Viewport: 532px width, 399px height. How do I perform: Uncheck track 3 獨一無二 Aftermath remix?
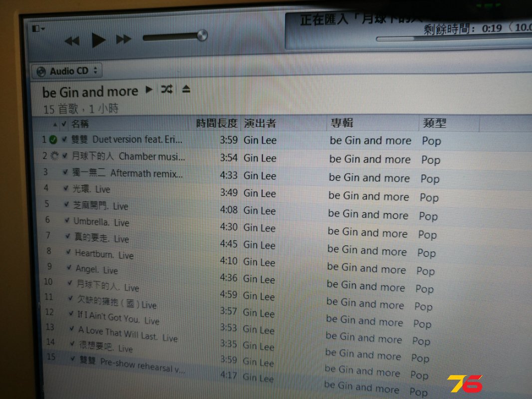click(x=65, y=172)
